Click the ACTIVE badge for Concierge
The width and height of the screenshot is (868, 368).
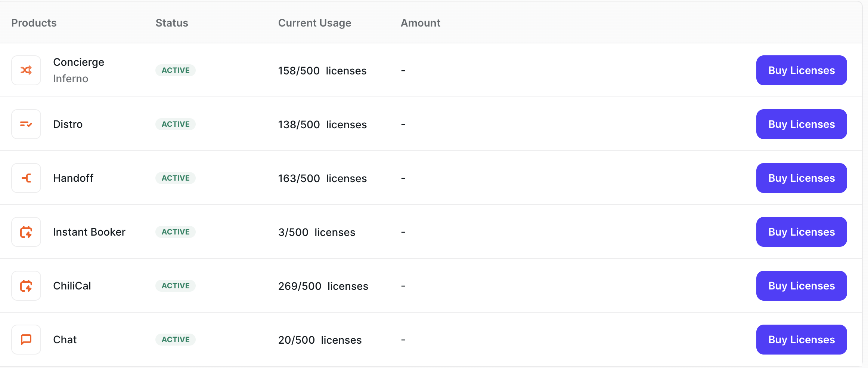[x=176, y=70]
